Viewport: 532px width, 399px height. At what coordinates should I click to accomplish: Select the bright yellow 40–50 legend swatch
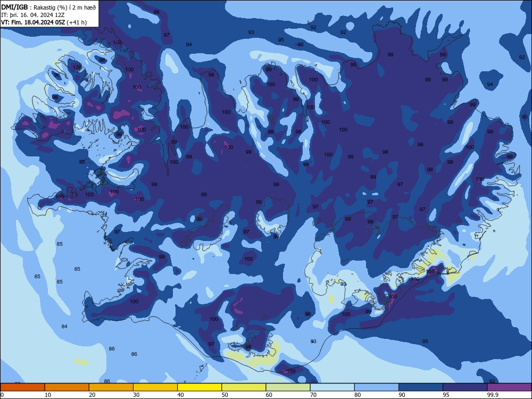click(199, 387)
